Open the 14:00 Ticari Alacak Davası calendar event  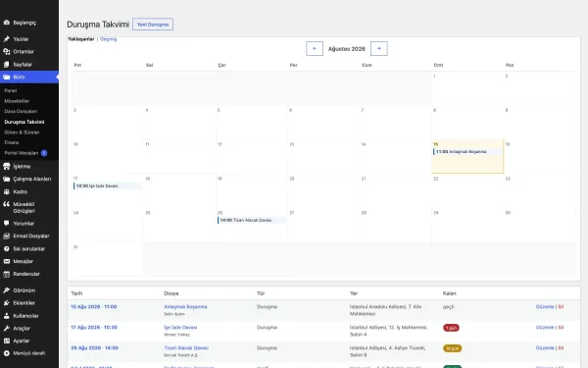click(252, 220)
